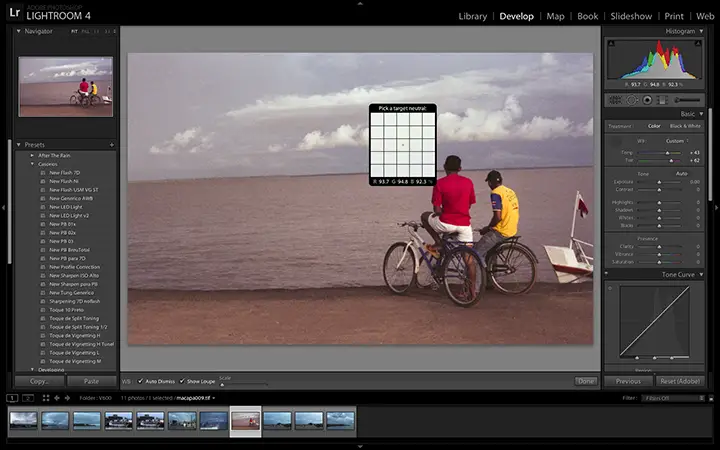The image size is (720, 450).
Task: Toggle highlight clipping indicator in histogram
Action: tap(699, 42)
